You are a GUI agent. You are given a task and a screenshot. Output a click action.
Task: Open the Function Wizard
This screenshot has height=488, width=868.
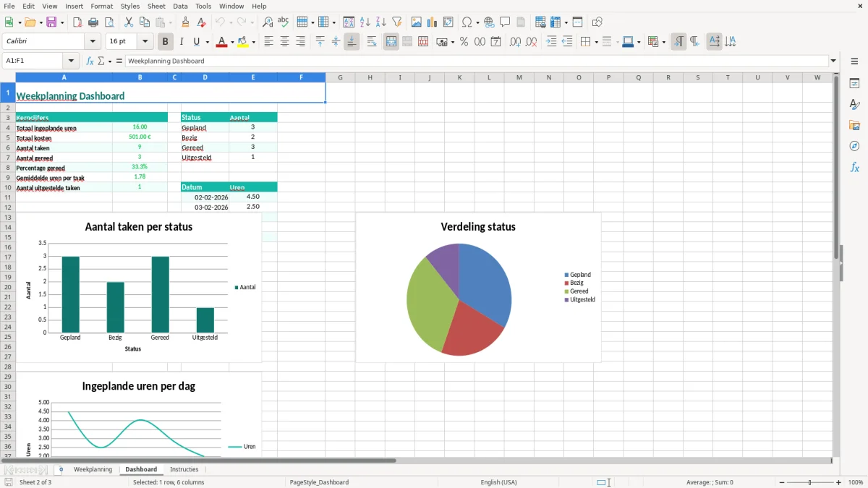(x=90, y=61)
